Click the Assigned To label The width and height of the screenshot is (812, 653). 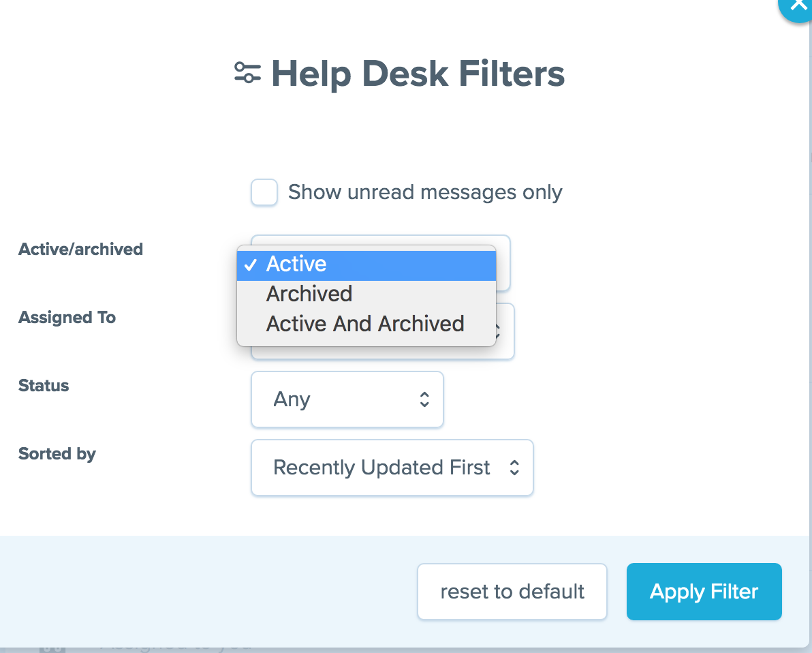67,317
